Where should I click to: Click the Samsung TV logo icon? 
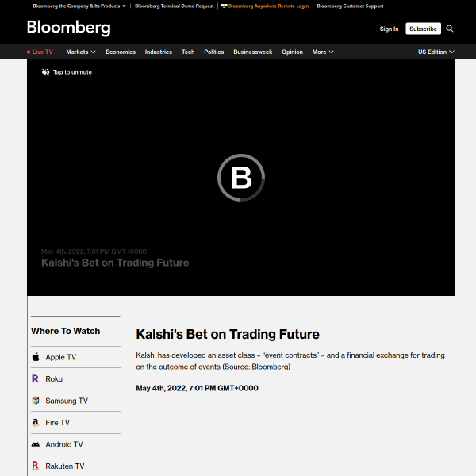[x=36, y=401]
